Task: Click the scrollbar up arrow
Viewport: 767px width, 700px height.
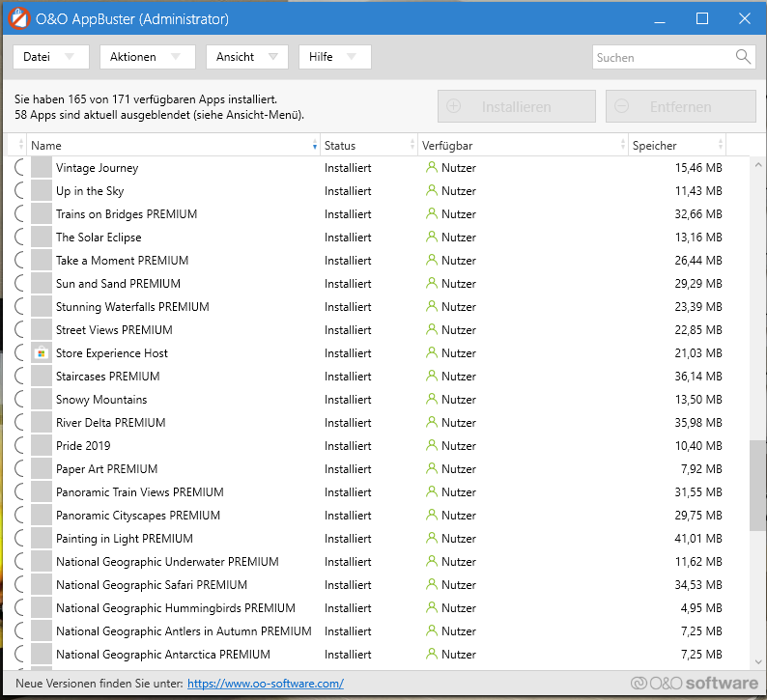Action: pos(757,165)
